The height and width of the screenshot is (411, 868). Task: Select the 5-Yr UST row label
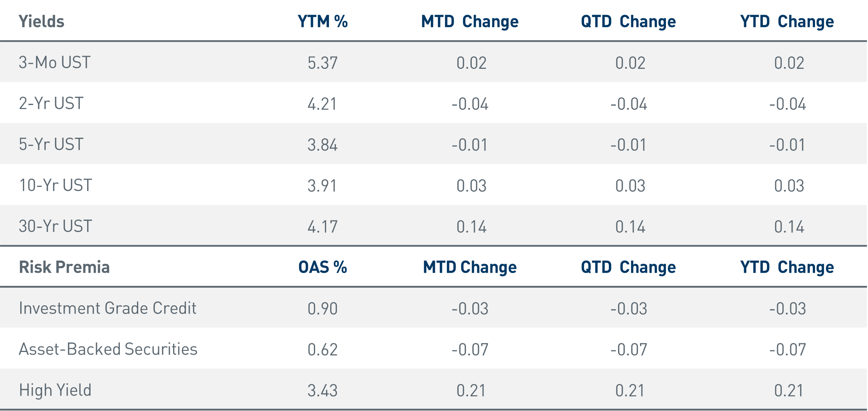point(51,144)
